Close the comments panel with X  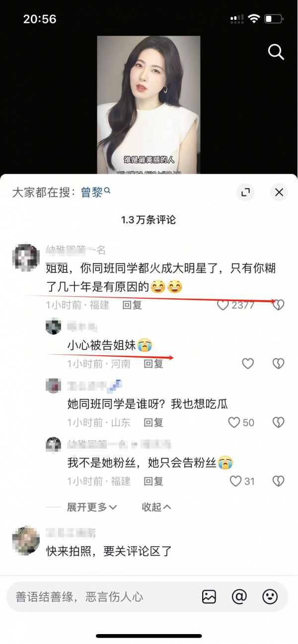coord(279,193)
